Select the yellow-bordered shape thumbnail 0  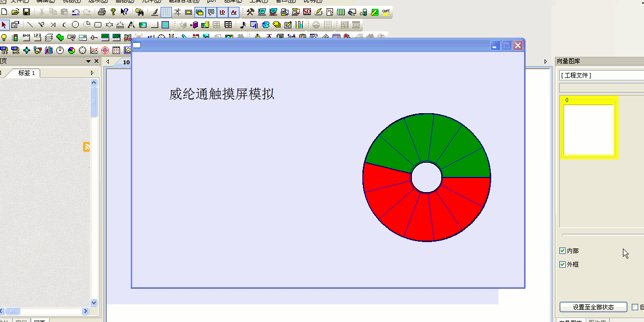pyautogui.click(x=589, y=128)
